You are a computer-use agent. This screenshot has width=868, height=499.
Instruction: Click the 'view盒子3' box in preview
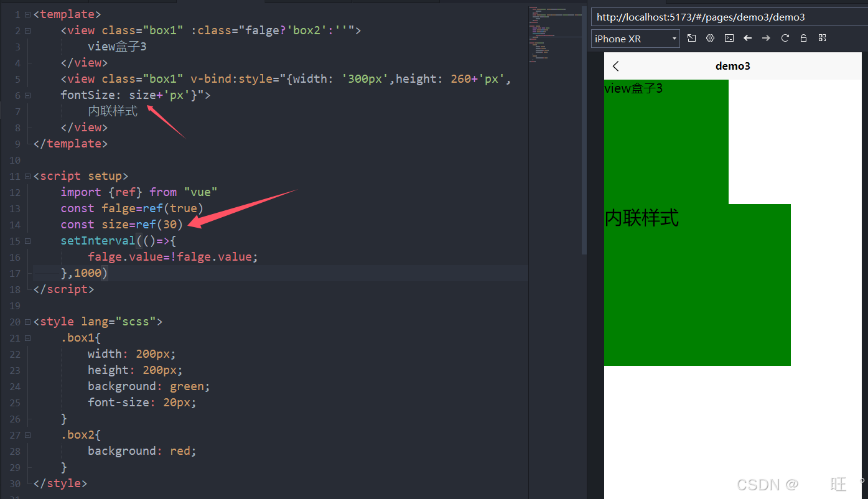point(666,142)
